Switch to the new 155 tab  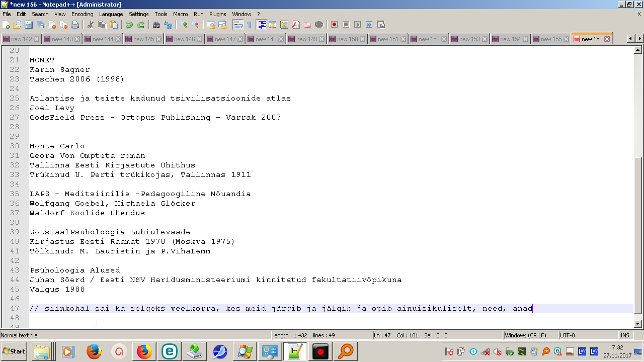(x=551, y=39)
